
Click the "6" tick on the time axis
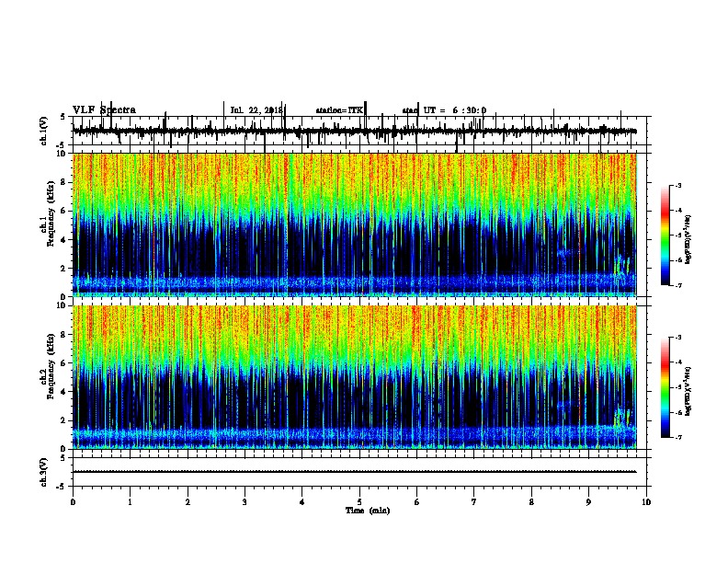pos(417,502)
